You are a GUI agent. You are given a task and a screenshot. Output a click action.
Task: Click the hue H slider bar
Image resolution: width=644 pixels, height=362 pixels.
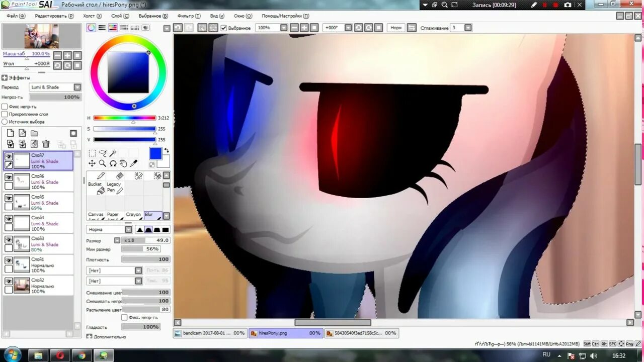pyautogui.click(x=125, y=118)
